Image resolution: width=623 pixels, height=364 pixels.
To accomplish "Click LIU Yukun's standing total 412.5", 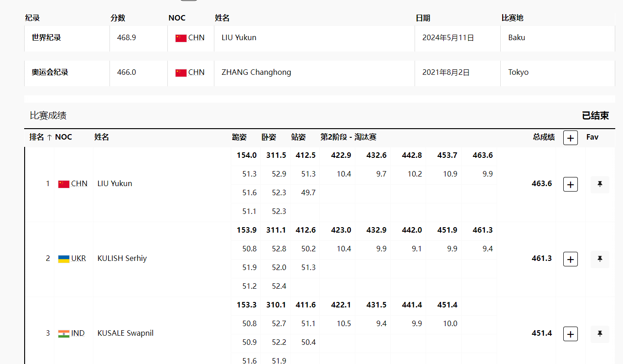I will (306, 155).
